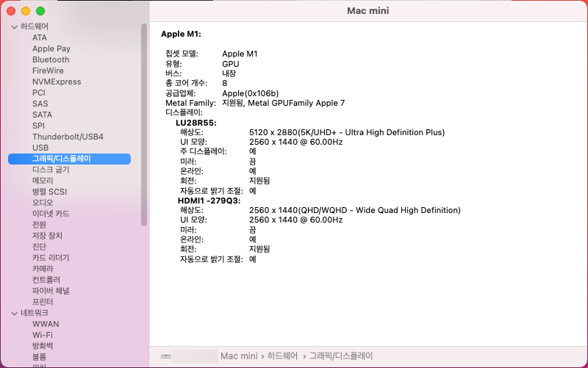Open 카드 리더기 entry
Screen dimensions: 588x368
tap(51, 258)
